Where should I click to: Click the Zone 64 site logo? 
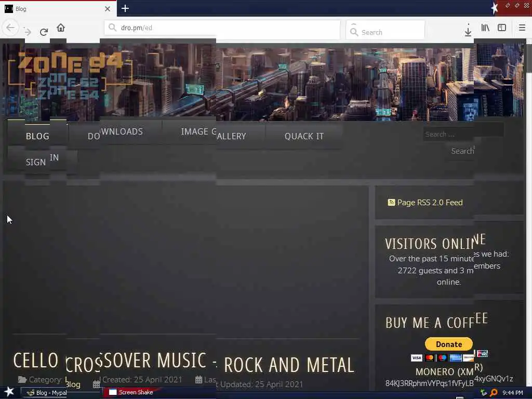click(x=70, y=76)
